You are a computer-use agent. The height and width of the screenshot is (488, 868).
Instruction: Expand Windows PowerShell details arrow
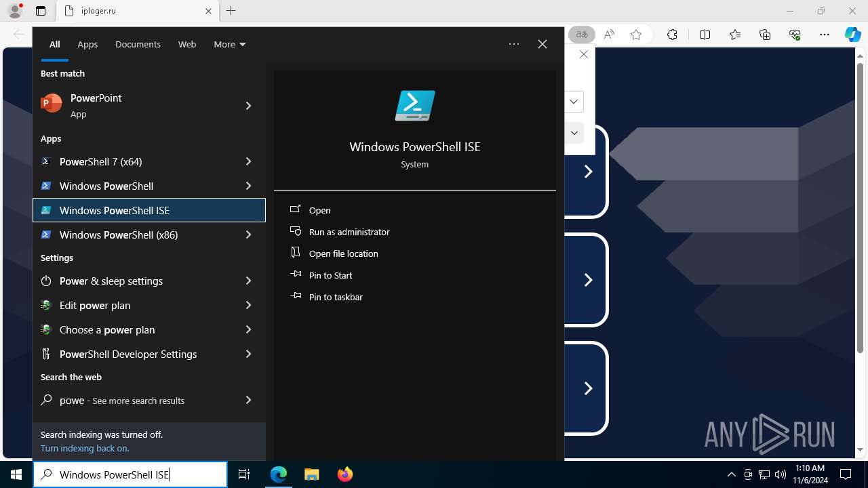coord(248,186)
